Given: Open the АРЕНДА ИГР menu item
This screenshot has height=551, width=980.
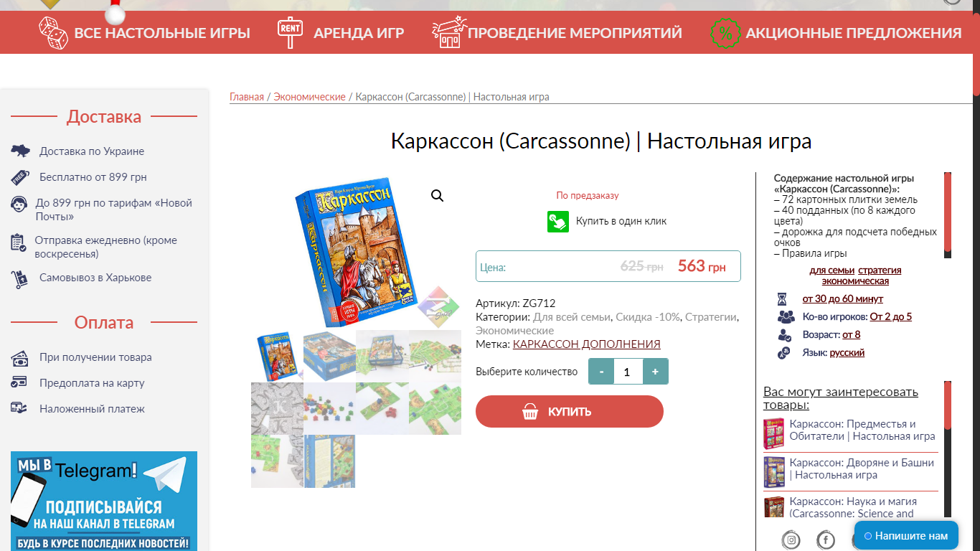Looking at the screenshot, I should pos(359,33).
